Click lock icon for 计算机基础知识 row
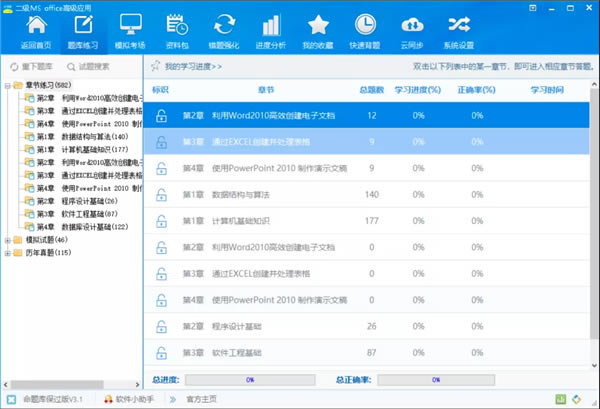600x409 pixels. 161,220
